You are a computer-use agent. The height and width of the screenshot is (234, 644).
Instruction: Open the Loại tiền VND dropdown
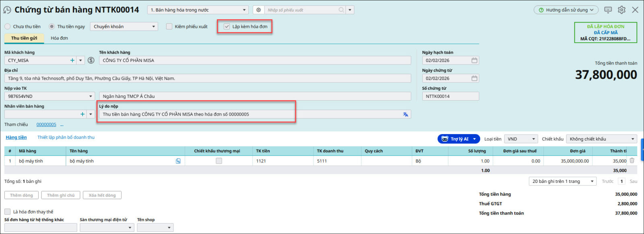tap(534, 139)
